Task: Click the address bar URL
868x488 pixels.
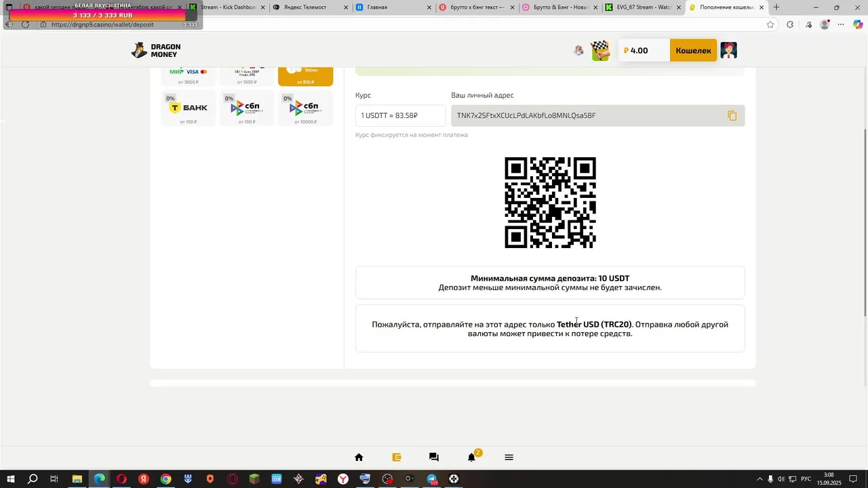Action: pyautogui.click(x=102, y=24)
